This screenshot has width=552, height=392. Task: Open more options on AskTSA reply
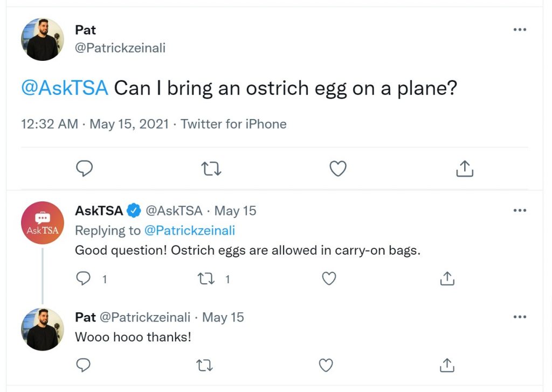pos(520,211)
